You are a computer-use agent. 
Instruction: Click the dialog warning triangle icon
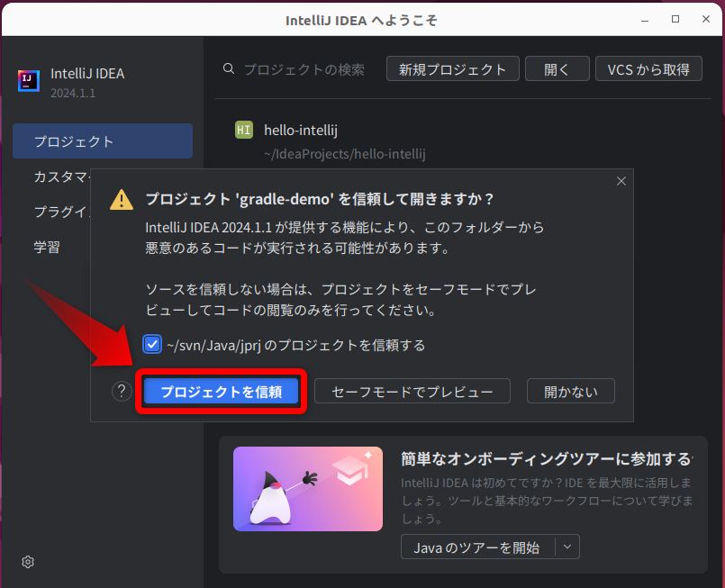[122, 200]
